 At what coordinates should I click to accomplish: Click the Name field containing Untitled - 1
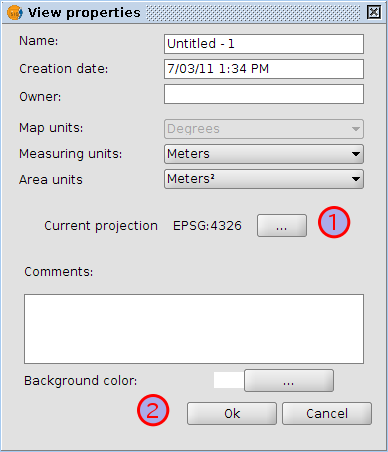(264, 44)
